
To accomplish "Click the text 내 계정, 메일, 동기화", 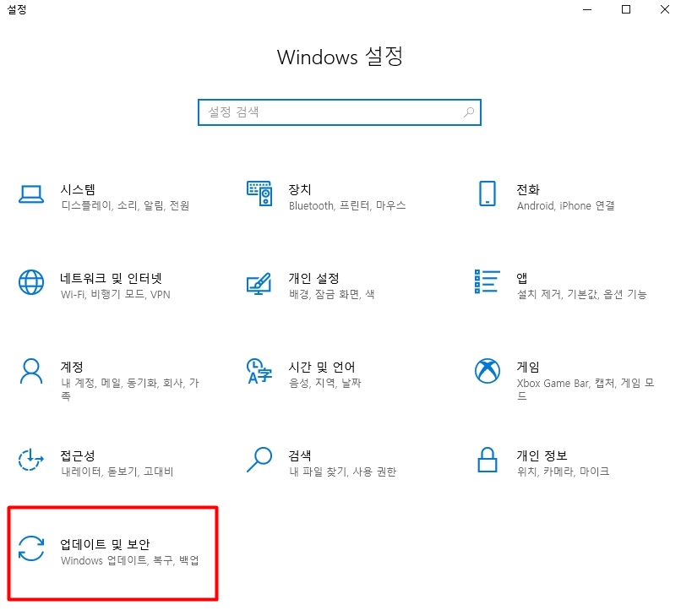I will [x=110, y=383].
